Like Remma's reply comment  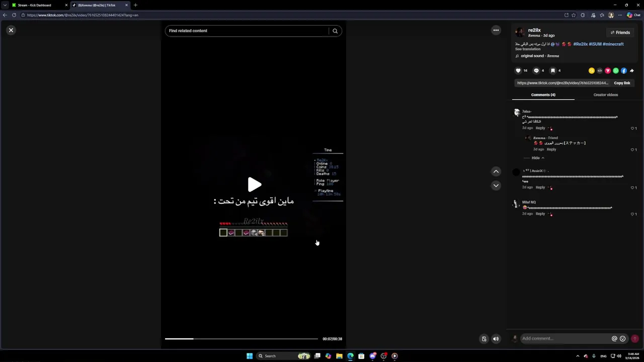point(632,150)
